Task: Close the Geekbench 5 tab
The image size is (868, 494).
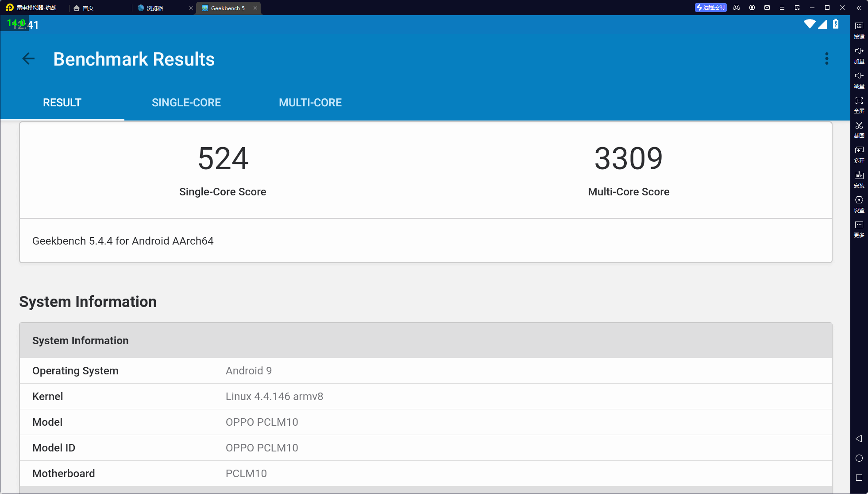Action: (255, 8)
